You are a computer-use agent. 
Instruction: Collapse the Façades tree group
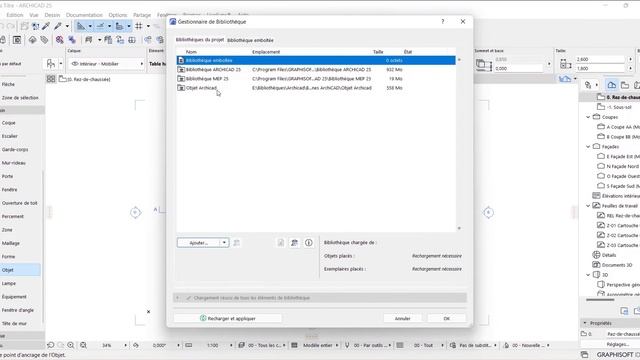point(588,147)
